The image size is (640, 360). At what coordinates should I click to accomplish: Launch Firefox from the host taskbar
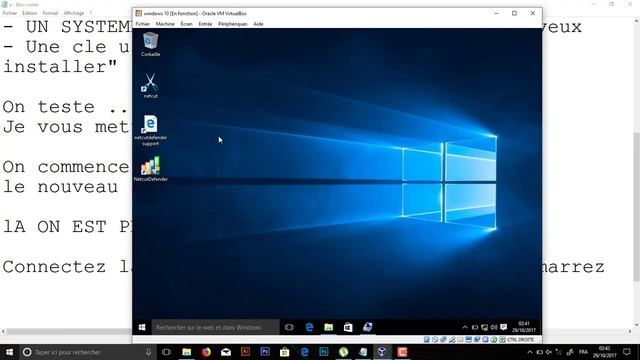206,352
